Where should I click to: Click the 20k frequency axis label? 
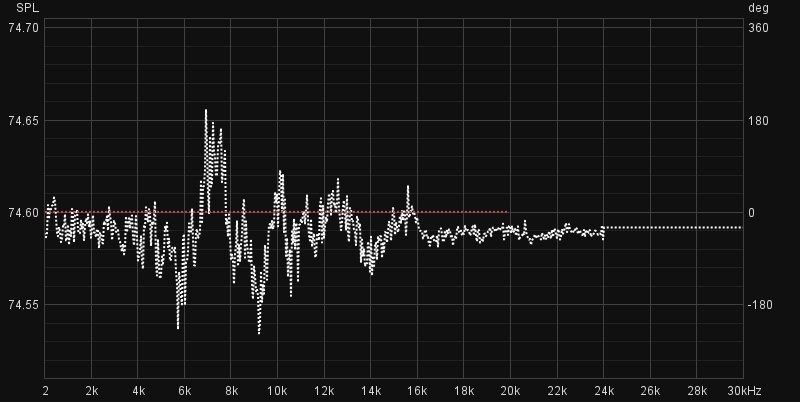click(510, 391)
